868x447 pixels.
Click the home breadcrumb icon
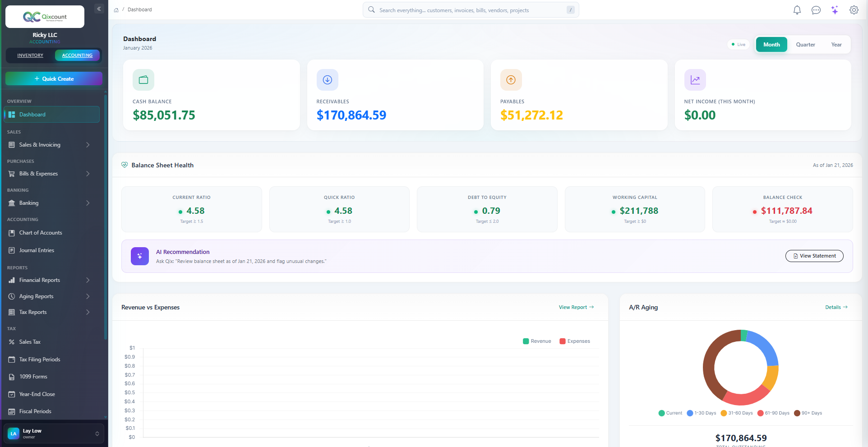[116, 10]
